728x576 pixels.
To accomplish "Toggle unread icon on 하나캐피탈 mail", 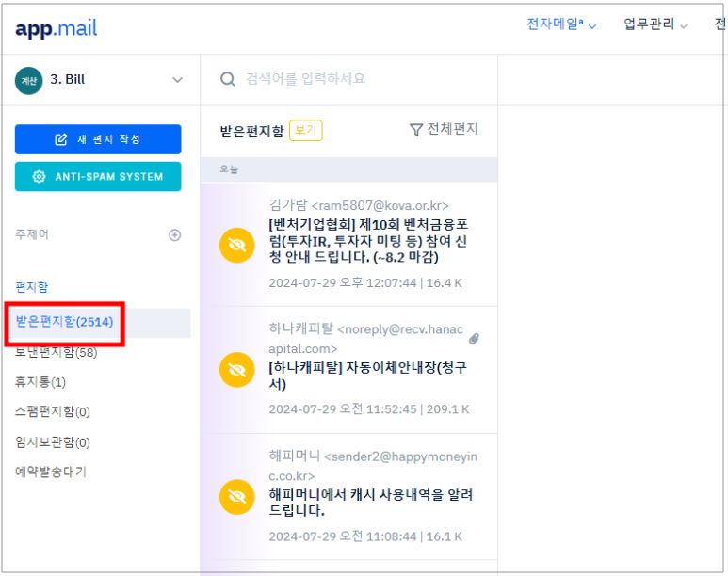I will pos(236,370).
